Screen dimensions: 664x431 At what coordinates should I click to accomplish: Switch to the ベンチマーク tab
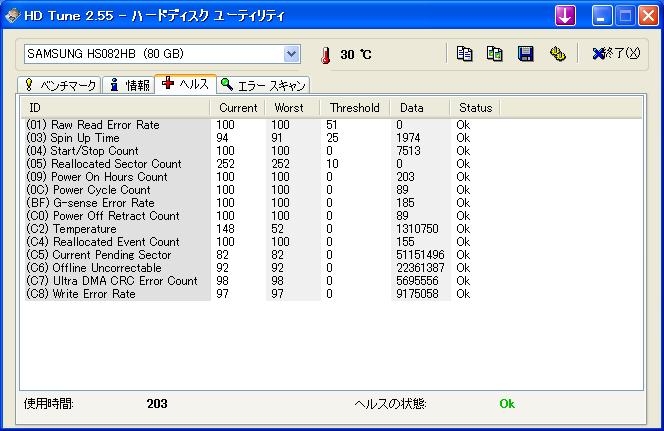[x=59, y=85]
